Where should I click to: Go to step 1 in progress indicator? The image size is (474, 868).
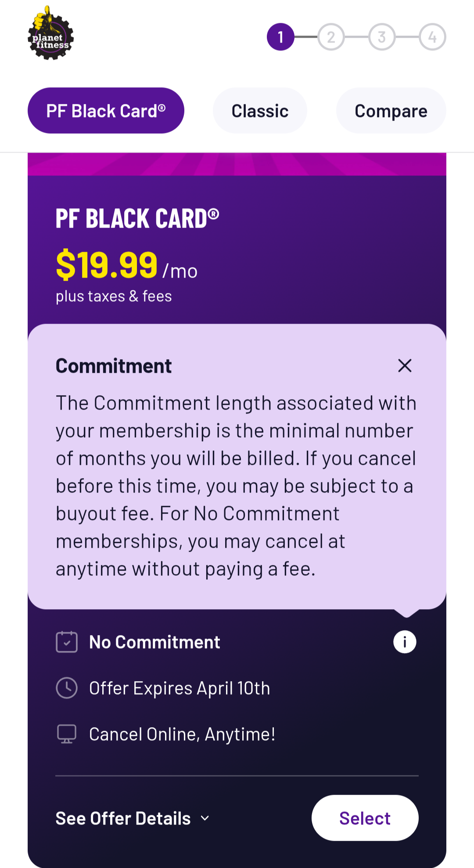pyautogui.click(x=280, y=37)
